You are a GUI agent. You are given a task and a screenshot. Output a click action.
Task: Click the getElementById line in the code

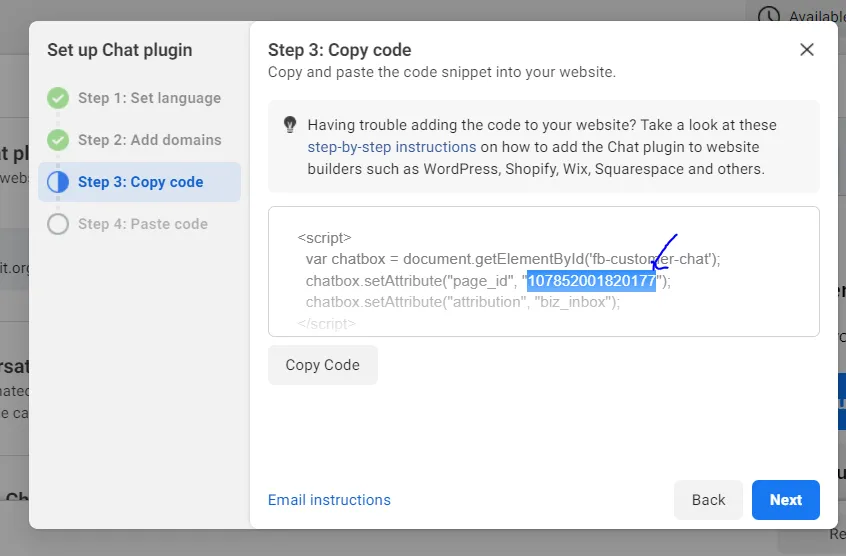[x=512, y=259]
